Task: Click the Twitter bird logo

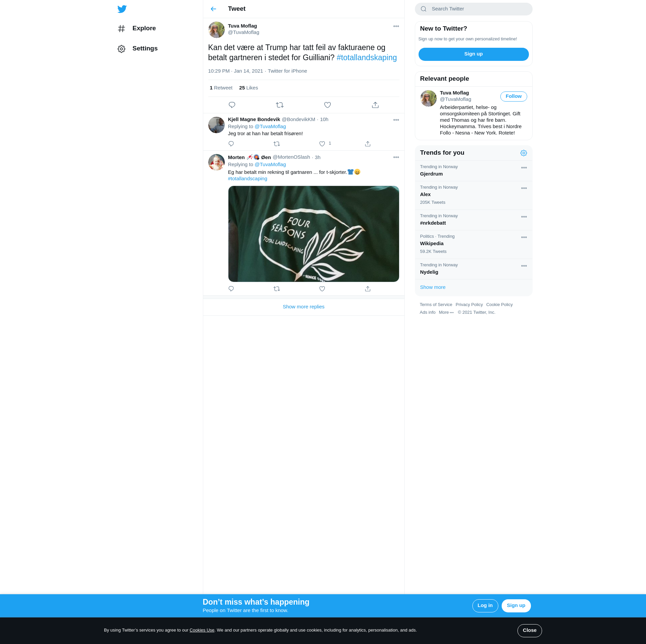Action: [122, 9]
